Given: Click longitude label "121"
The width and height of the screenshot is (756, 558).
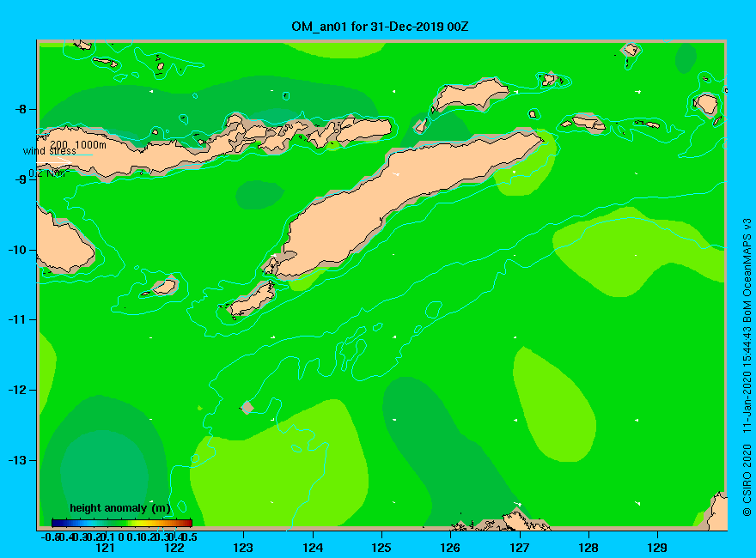Looking at the screenshot, I should pyautogui.click(x=105, y=548).
